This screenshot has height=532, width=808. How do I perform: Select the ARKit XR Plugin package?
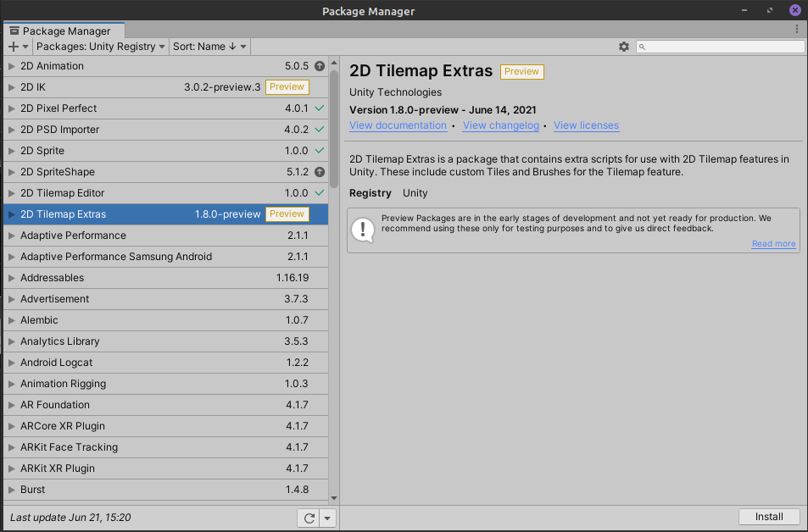point(166,468)
